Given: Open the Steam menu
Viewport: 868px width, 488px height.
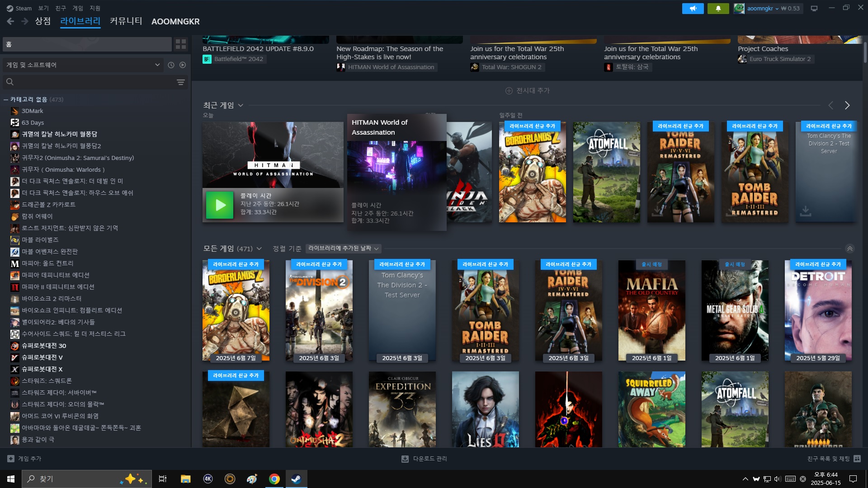Looking at the screenshot, I should pyautogui.click(x=19, y=8).
